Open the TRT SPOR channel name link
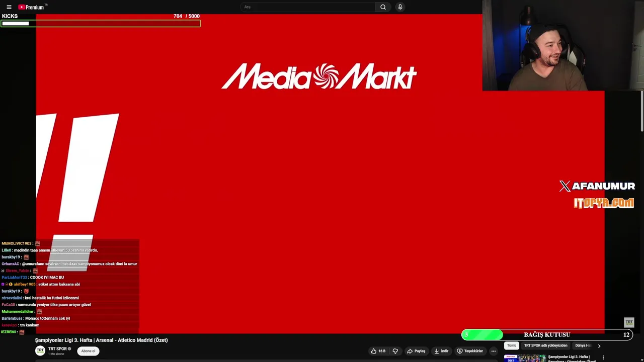Image resolution: width=644 pixels, height=362 pixels. click(57, 349)
